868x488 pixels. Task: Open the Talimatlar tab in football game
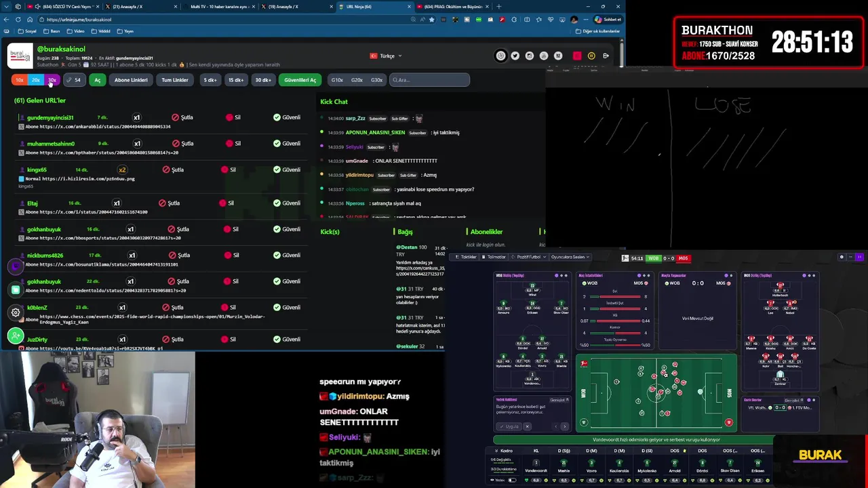pos(494,258)
